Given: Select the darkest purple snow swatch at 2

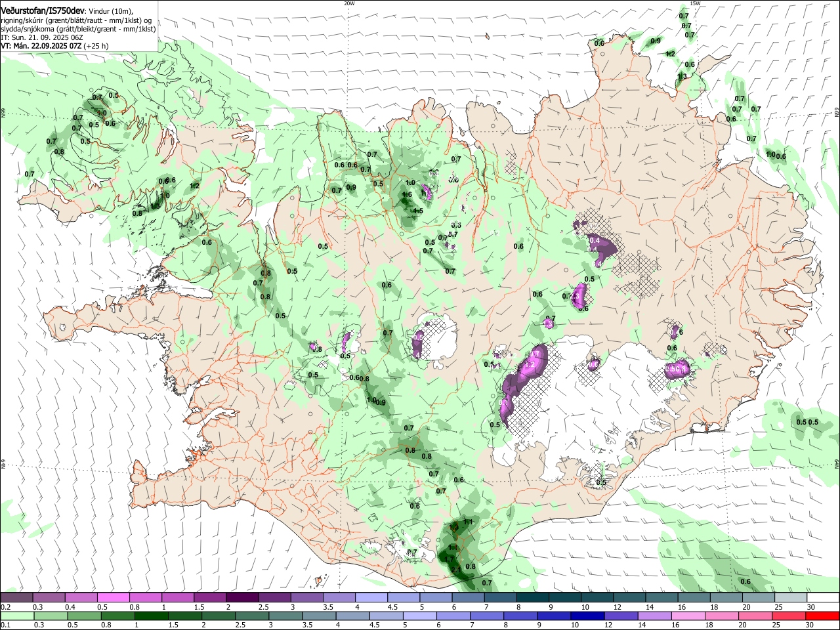Looking at the screenshot, I should click(x=241, y=598).
